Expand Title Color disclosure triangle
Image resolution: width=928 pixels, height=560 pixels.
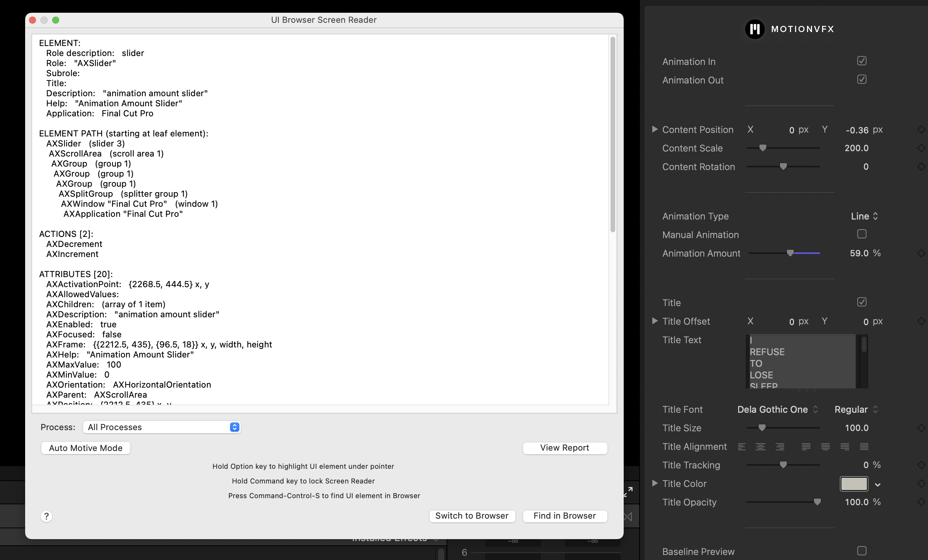655,483
